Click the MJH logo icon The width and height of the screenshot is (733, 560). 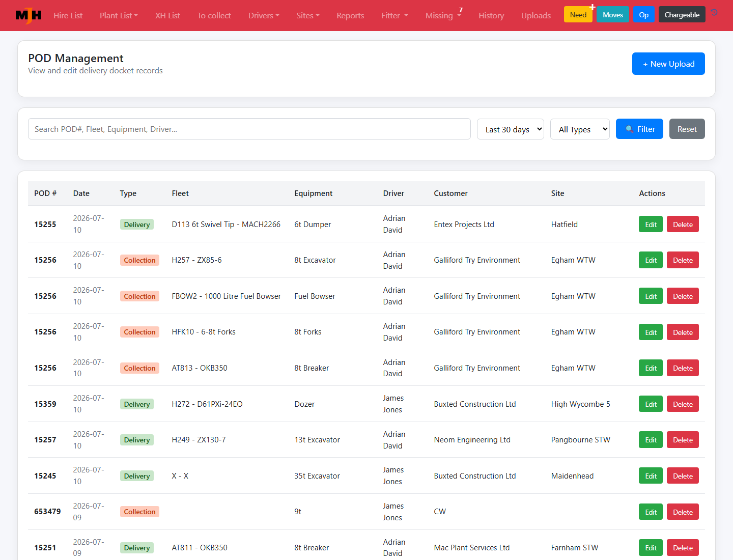[x=29, y=15]
